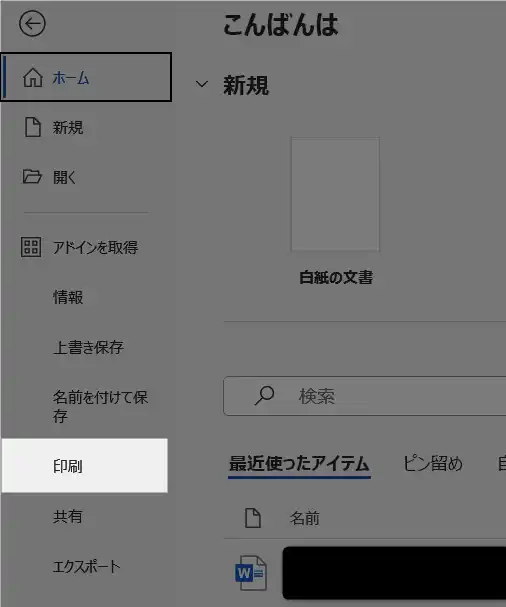Click the open folder icon

click(x=32, y=177)
